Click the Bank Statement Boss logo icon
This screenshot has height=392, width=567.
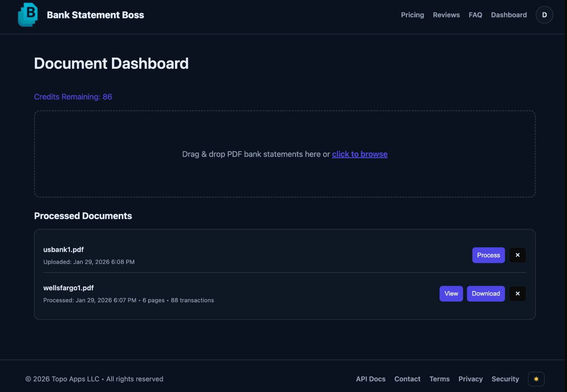click(28, 15)
